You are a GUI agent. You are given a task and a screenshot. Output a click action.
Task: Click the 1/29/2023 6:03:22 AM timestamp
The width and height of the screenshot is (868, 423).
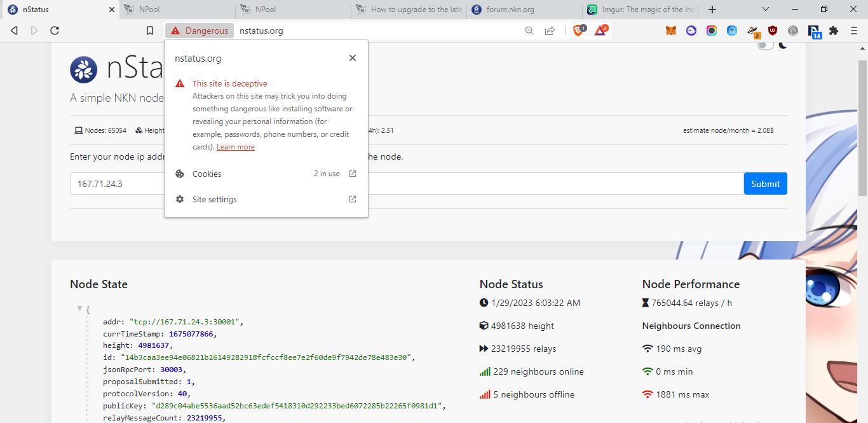coord(530,303)
